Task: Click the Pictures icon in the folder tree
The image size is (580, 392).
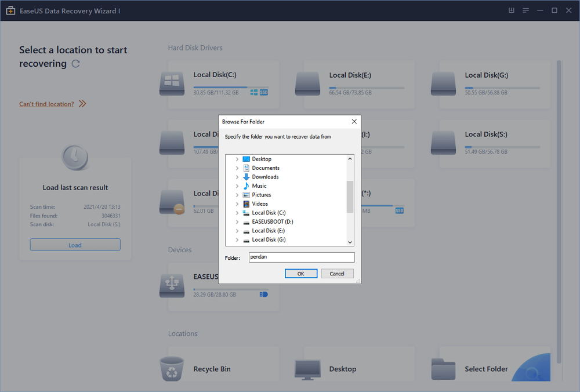Action: (x=246, y=195)
